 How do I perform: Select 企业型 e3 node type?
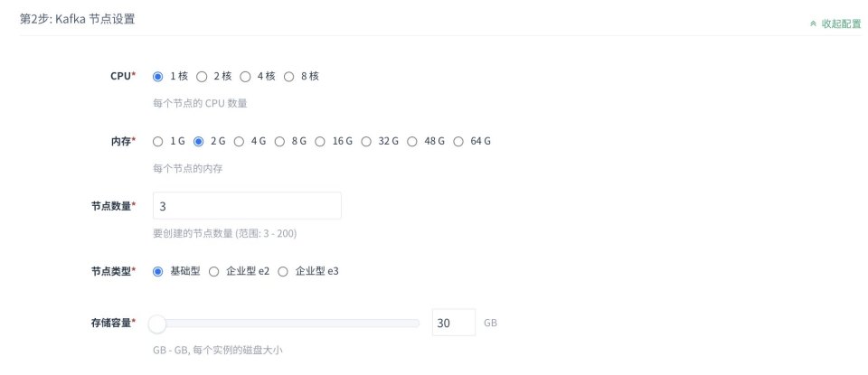[x=283, y=271]
